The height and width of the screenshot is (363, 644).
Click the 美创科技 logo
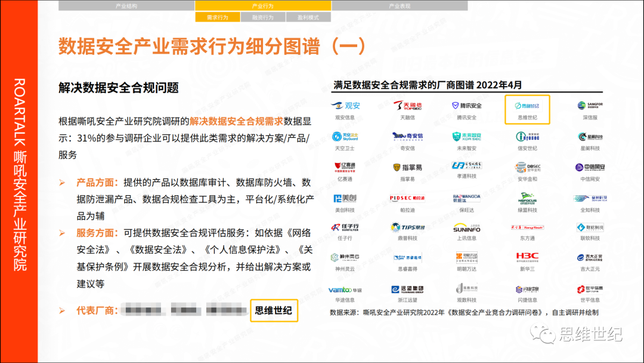345,199
